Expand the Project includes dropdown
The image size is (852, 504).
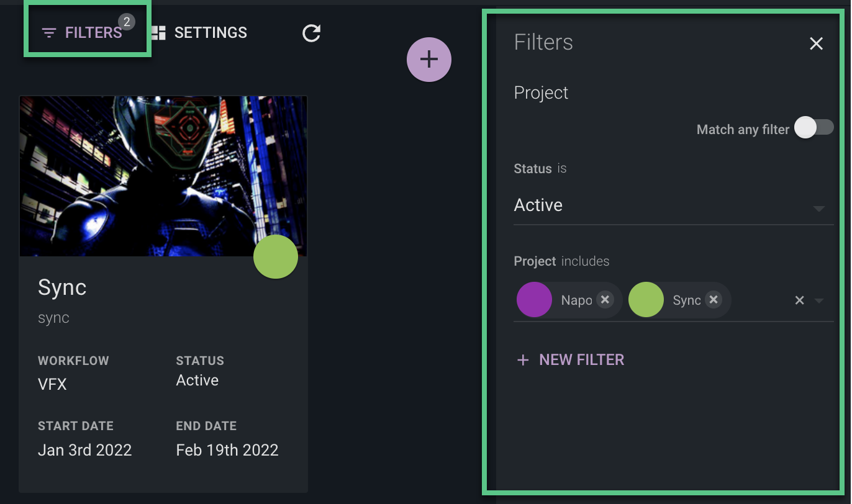[819, 300]
